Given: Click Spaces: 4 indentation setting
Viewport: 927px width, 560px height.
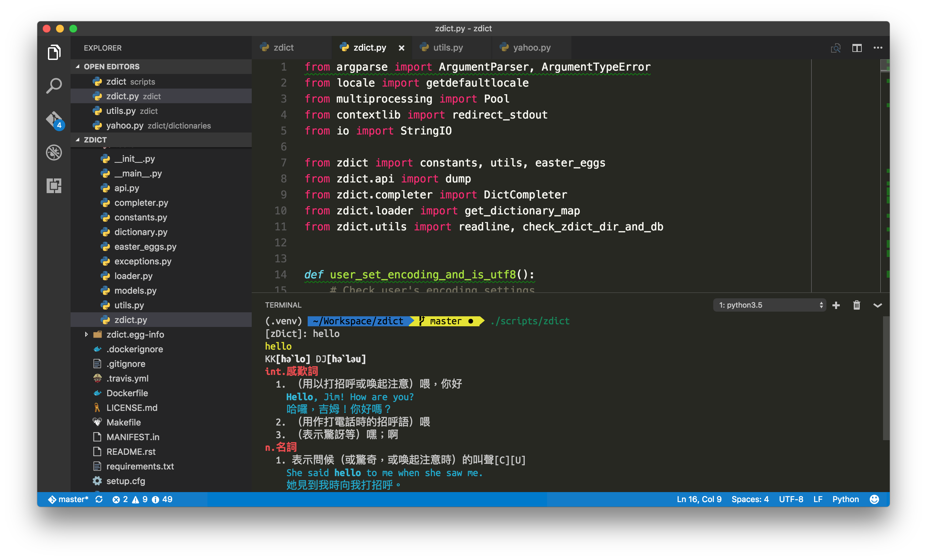Looking at the screenshot, I should [x=750, y=499].
